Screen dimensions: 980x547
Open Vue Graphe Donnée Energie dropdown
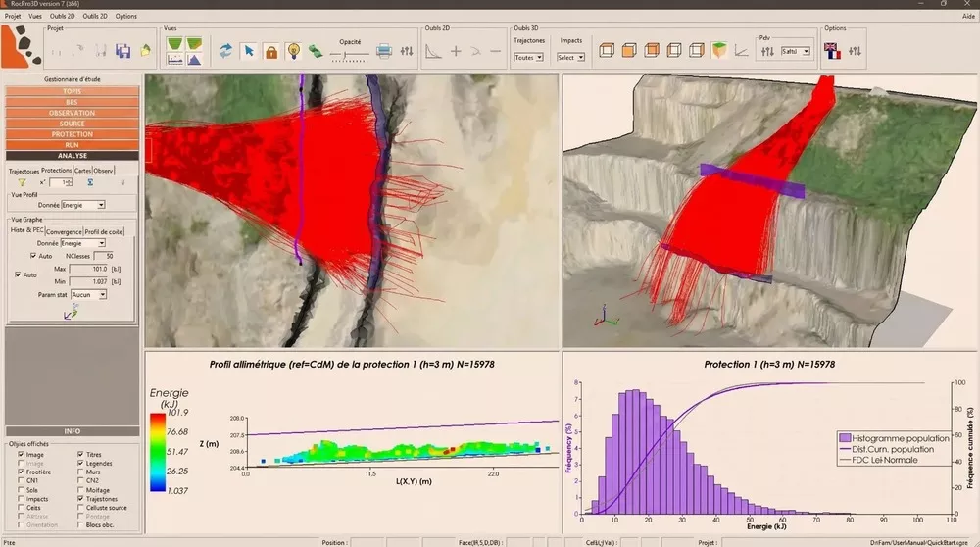click(83, 243)
